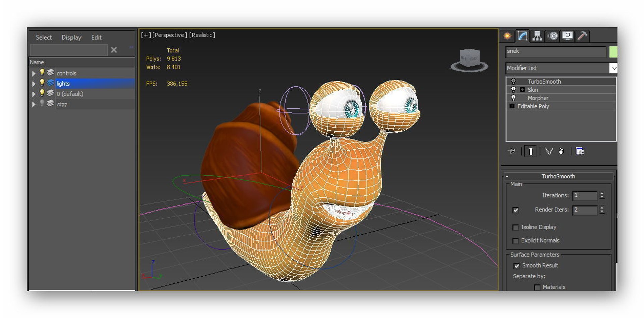Click layer stack icon of controls
The width and height of the screenshot is (644, 318).
(x=50, y=72)
